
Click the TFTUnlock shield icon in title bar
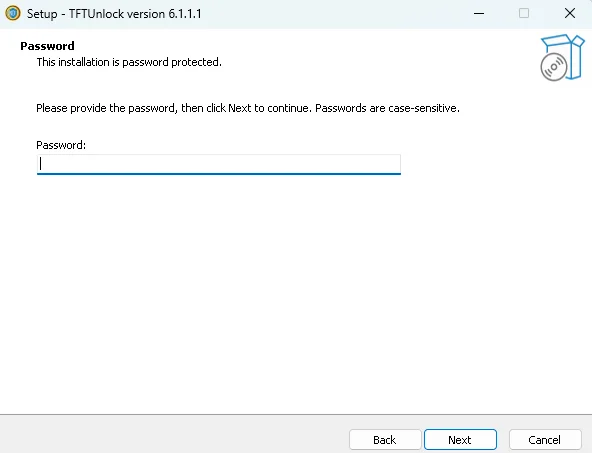13,13
